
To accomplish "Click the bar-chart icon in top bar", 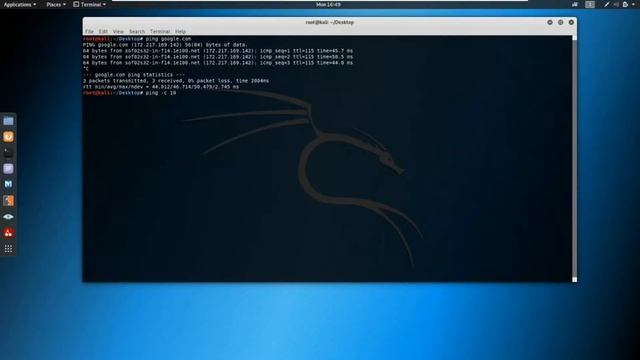I will 575,4.
